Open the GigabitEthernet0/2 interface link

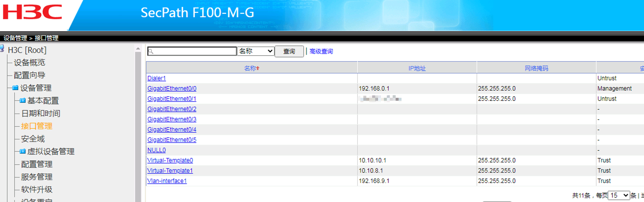172,109
